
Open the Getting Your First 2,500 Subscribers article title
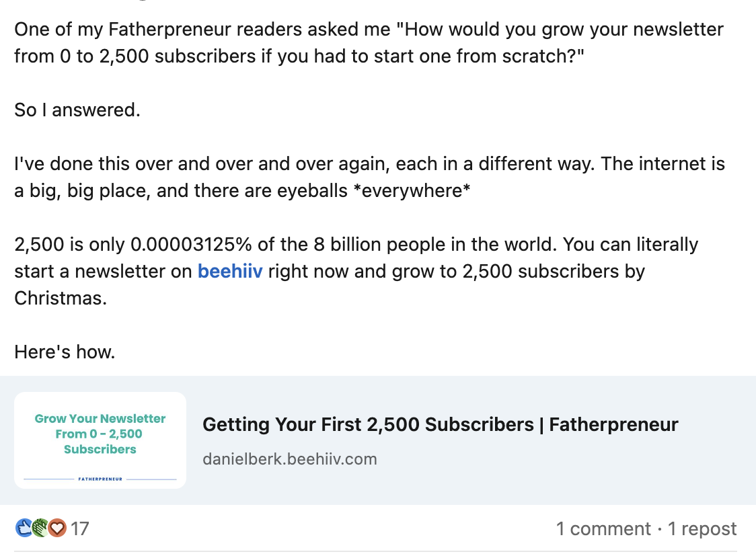[x=440, y=424]
